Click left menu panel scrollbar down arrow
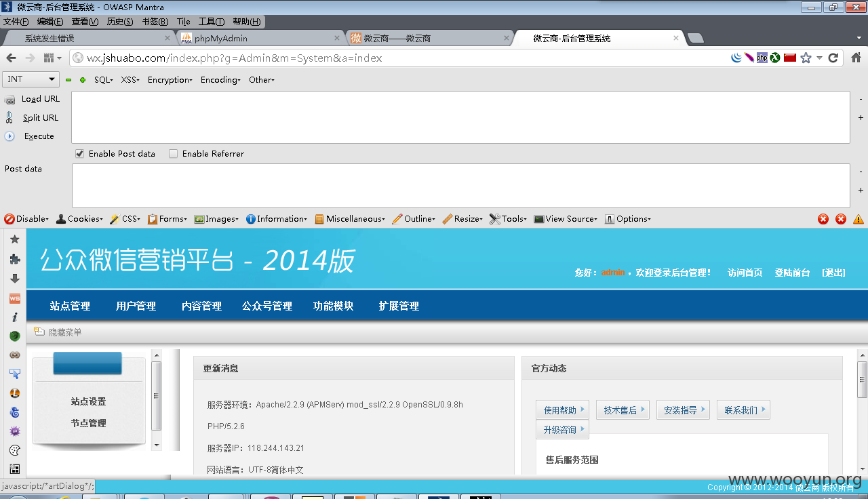Image resolution: width=868 pixels, height=499 pixels. click(157, 445)
